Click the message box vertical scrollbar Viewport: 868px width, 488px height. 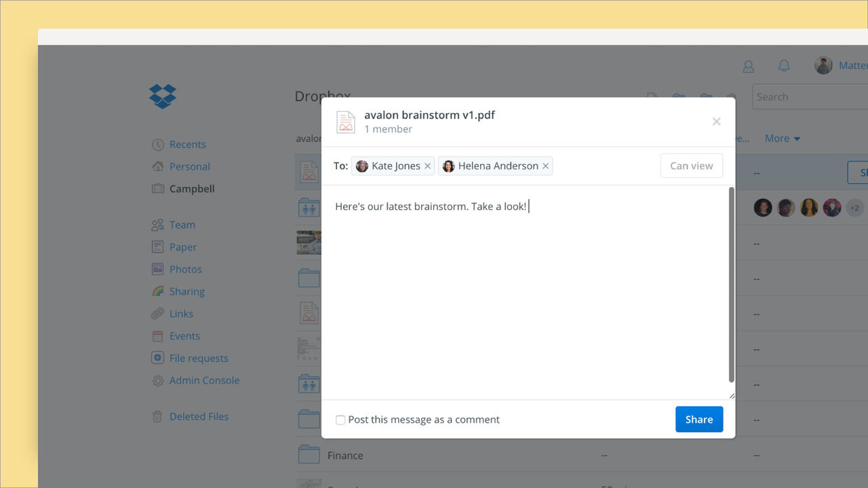731,285
